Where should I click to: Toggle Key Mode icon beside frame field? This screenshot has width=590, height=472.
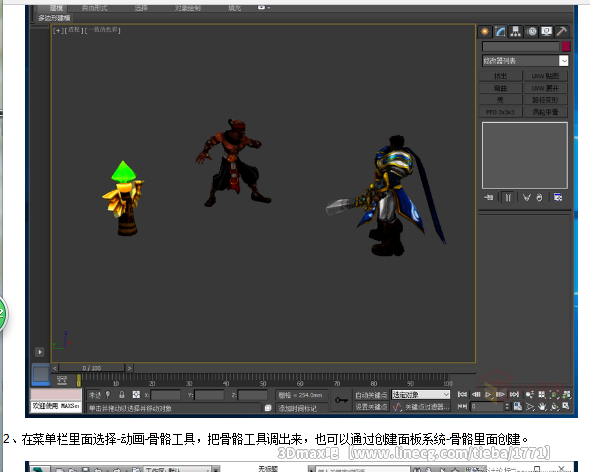click(462, 407)
